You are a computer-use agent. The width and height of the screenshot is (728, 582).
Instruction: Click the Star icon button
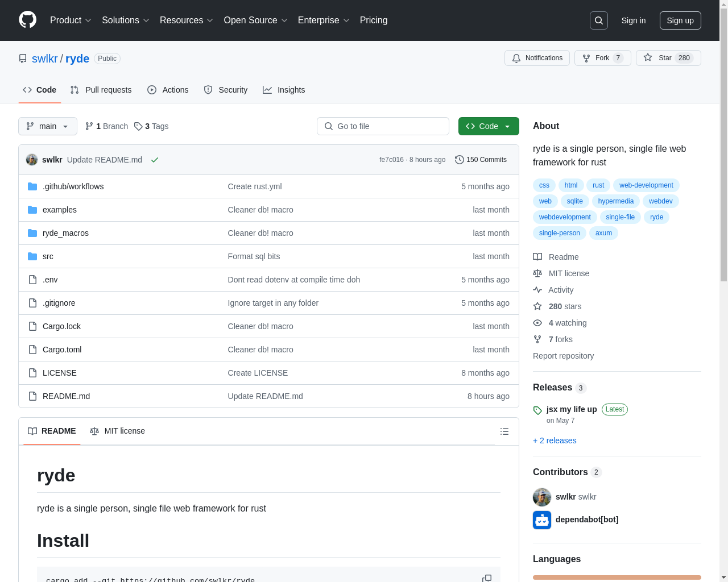click(x=668, y=58)
